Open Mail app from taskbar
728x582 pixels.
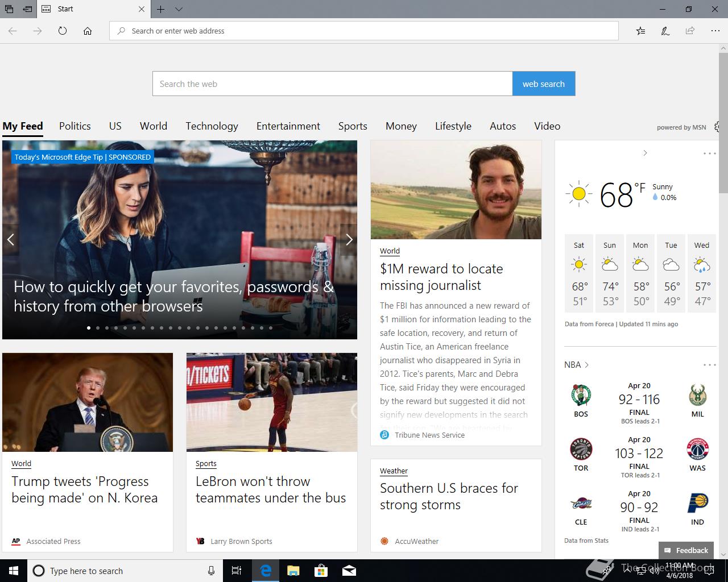(x=349, y=571)
